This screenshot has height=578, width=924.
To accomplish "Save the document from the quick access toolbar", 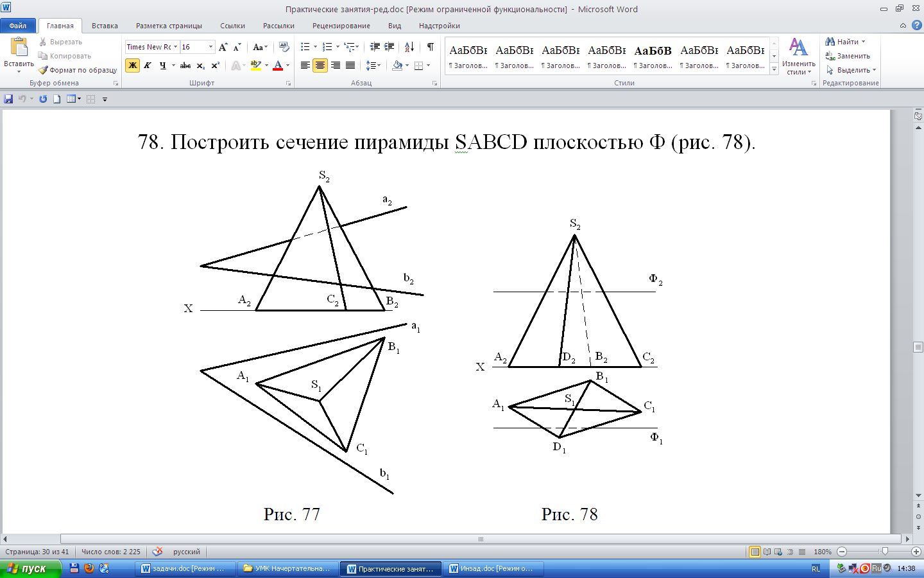I will [8, 99].
